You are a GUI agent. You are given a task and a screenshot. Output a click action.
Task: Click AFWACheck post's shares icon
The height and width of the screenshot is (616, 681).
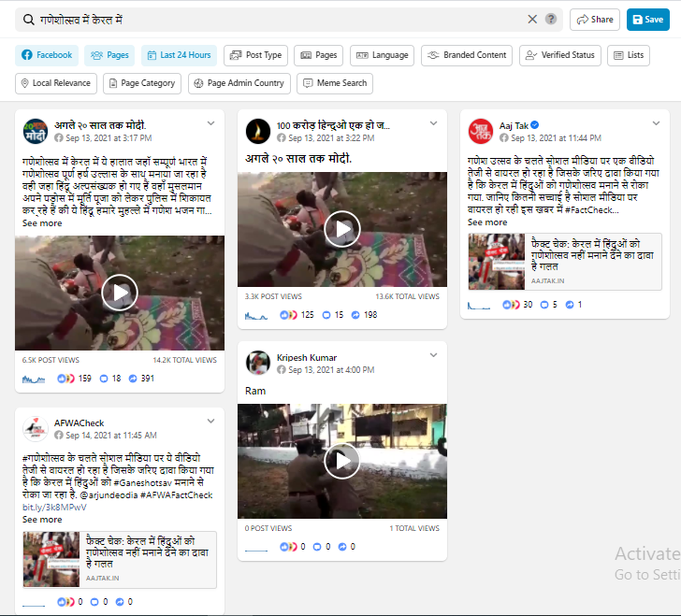click(120, 602)
